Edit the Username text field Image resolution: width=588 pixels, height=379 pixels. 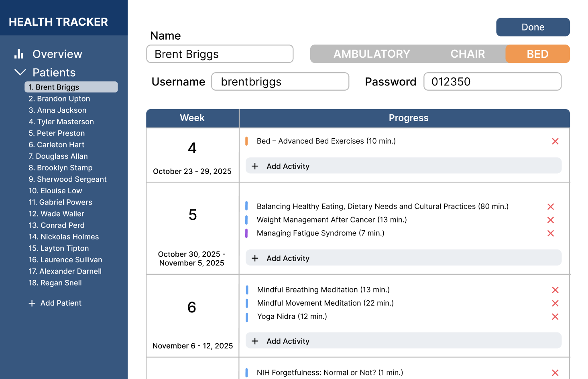(x=280, y=82)
